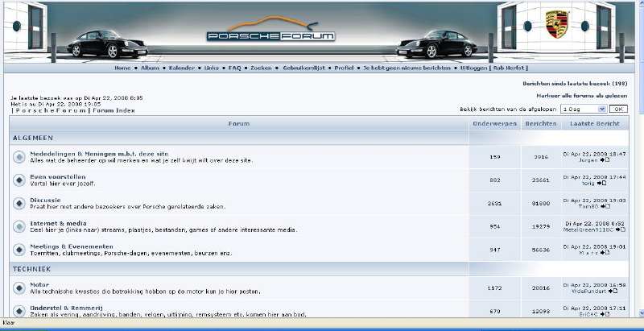
Task: Open 'Je hebt geen nieuwe berichten' inbox link
Action: (407, 68)
